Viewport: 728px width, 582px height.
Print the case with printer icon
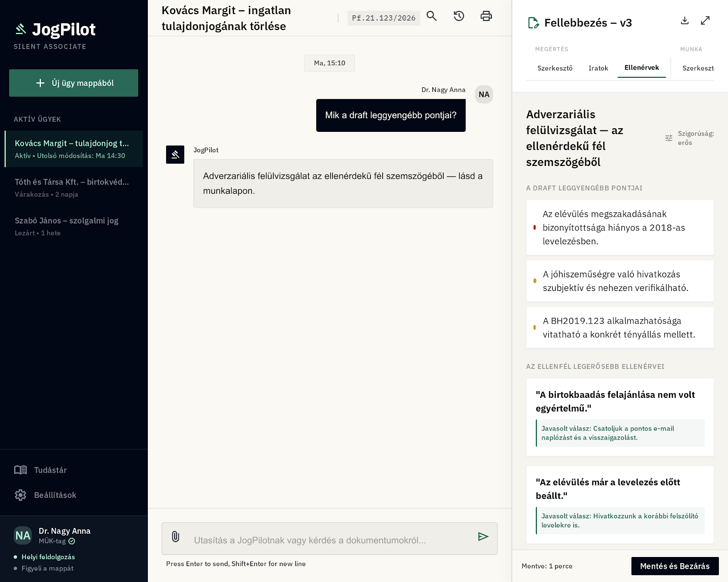pyautogui.click(x=486, y=16)
